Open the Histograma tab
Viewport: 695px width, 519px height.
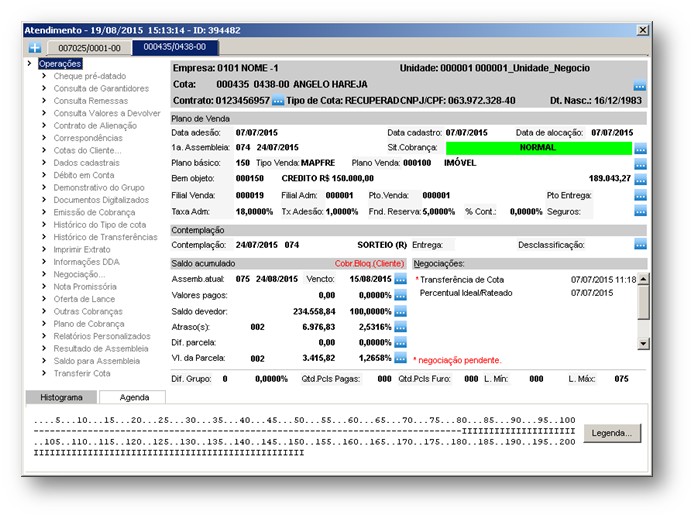click(61, 397)
